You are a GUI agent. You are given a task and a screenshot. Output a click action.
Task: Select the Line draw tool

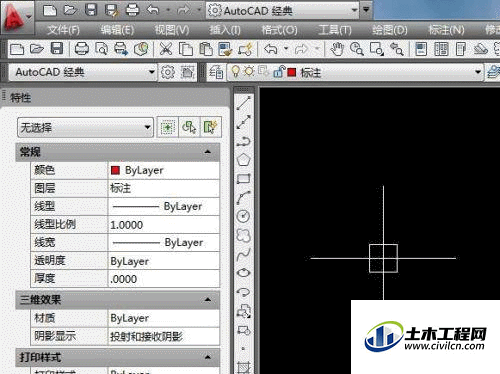244,103
